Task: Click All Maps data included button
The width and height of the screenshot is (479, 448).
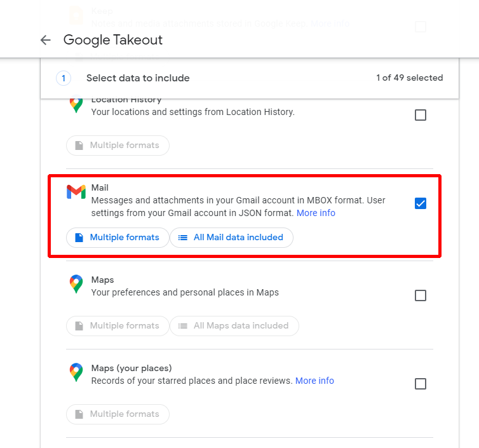Action: click(234, 326)
